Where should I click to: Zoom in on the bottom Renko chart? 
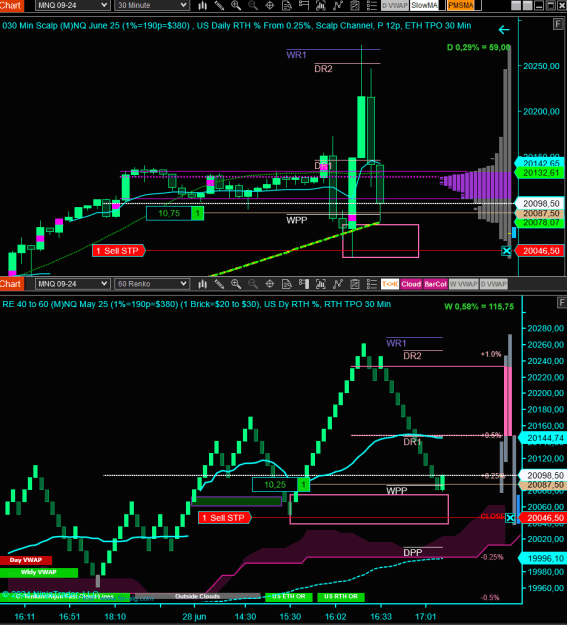tap(236, 284)
